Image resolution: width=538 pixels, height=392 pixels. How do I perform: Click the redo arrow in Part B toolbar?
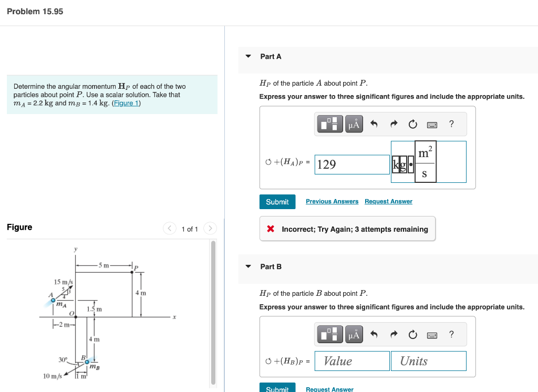[394, 334]
